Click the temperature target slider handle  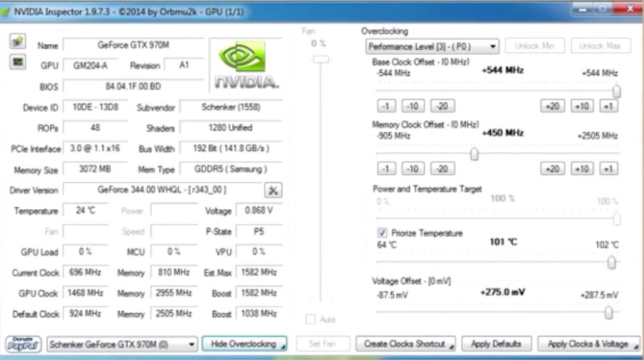pos(611,263)
